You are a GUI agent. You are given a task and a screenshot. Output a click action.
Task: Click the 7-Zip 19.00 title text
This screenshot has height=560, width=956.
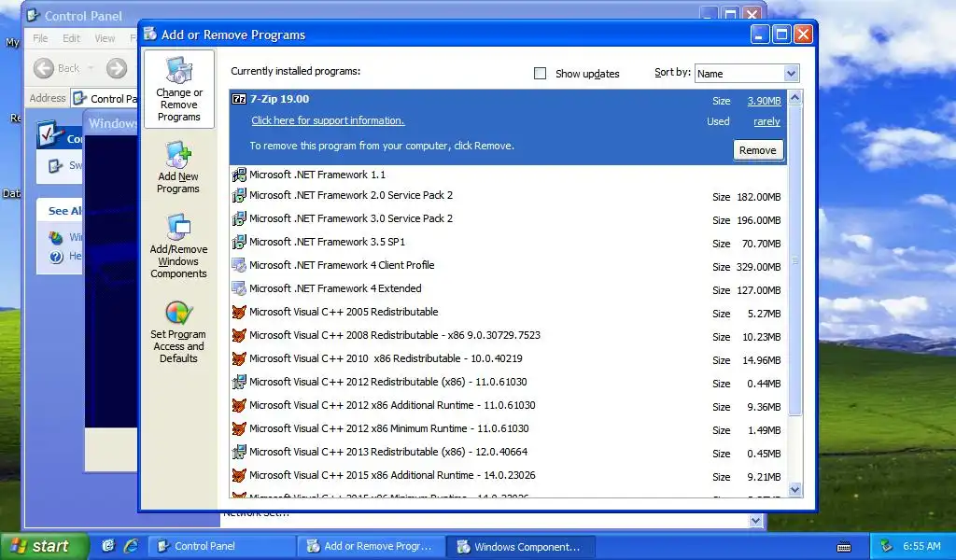click(x=279, y=99)
